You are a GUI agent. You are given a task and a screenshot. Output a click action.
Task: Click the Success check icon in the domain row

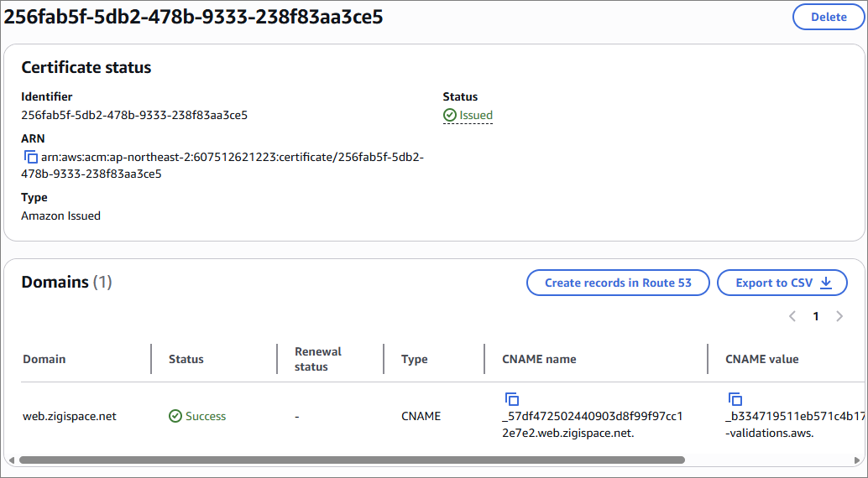[175, 416]
